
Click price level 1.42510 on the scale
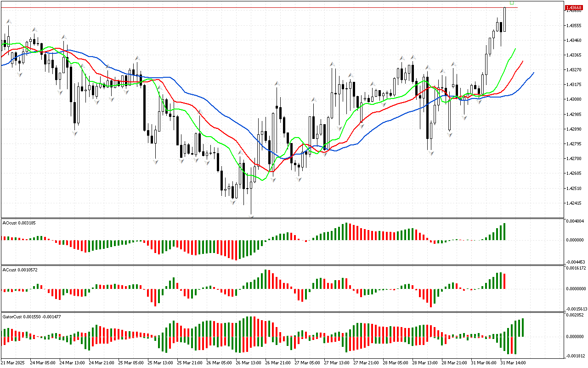click(x=574, y=189)
